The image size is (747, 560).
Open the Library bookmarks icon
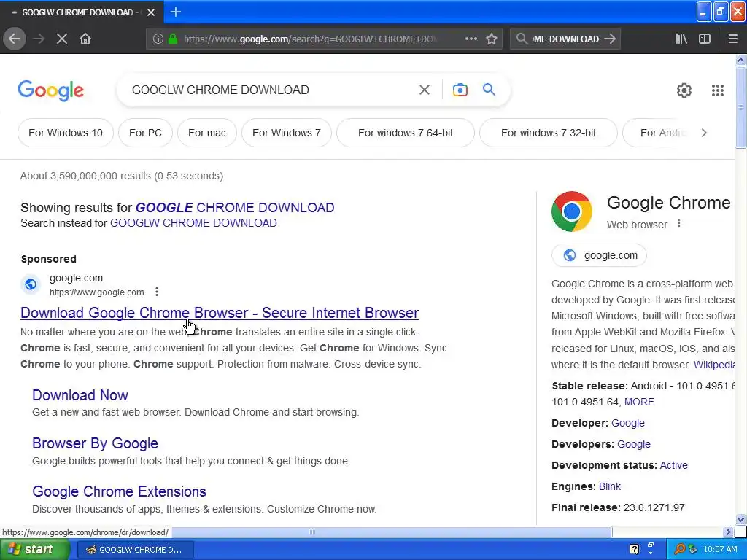pos(681,39)
